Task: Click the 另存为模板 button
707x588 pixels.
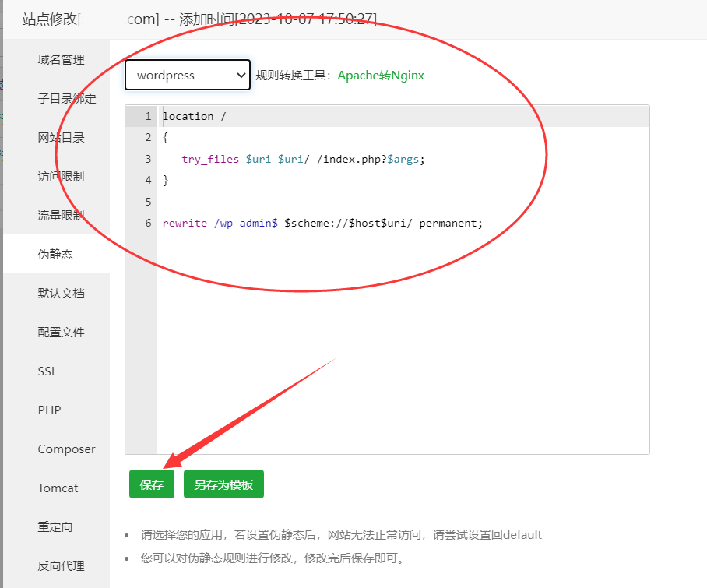Action: coord(223,484)
